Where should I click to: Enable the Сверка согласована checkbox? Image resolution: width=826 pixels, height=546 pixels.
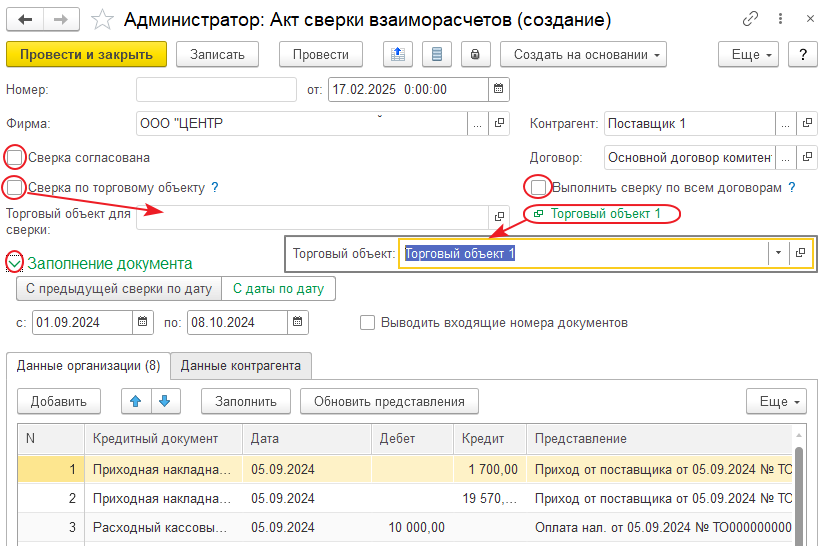pyautogui.click(x=15, y=157)
